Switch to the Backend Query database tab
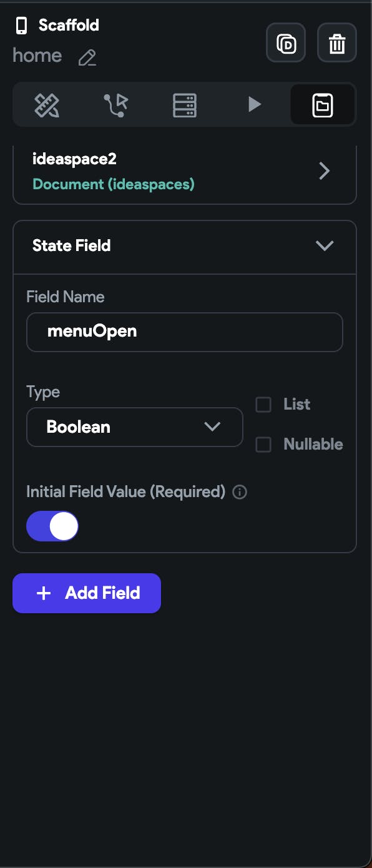The image size is (372, 868). tap(185, 104)
